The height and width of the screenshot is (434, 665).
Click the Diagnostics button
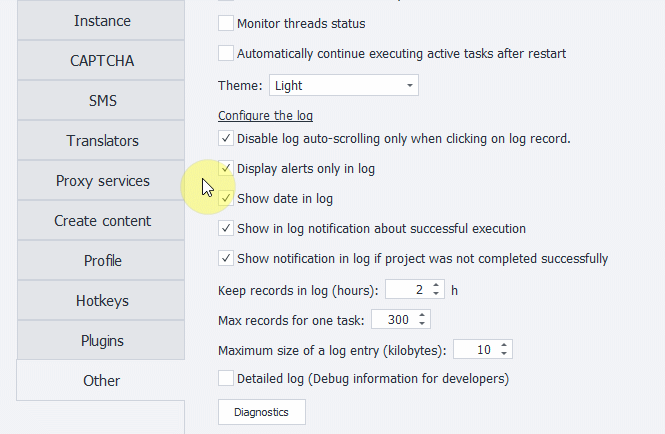(x=262, y=412)
